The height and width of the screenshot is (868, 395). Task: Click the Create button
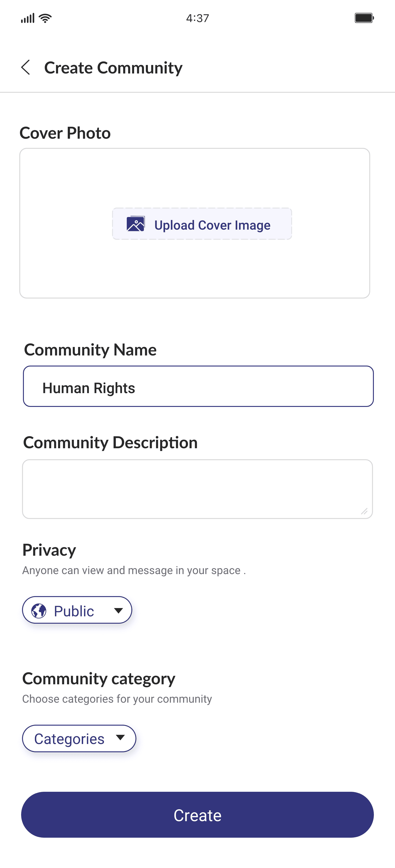pos(197,815)
